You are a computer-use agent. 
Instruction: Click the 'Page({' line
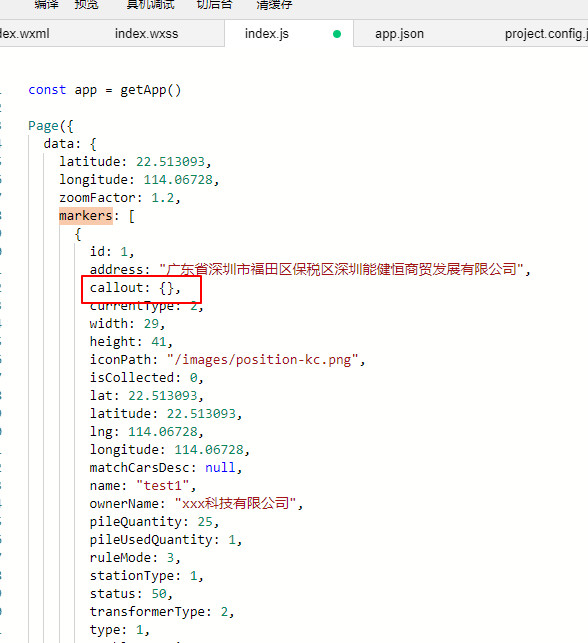click(50, 125)
